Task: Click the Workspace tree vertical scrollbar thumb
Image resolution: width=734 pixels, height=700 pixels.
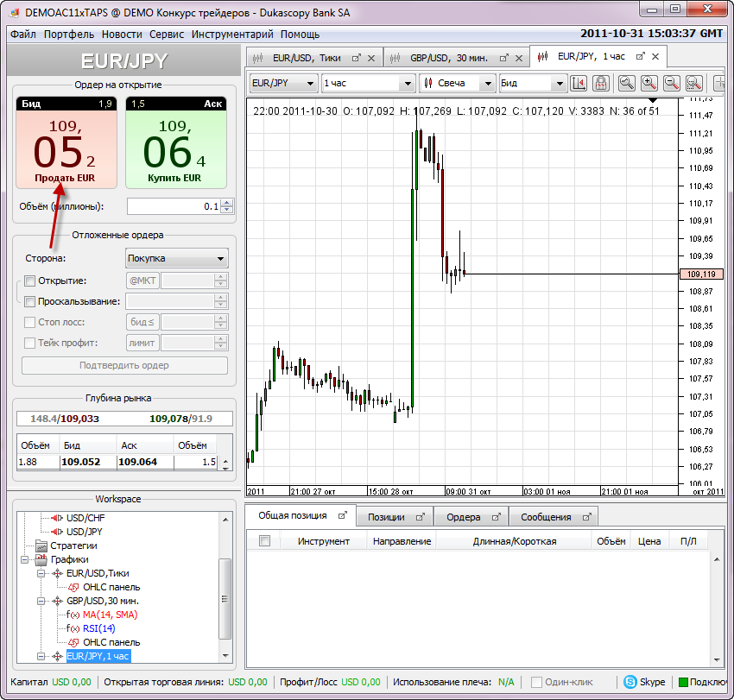Action: (225, 598)
